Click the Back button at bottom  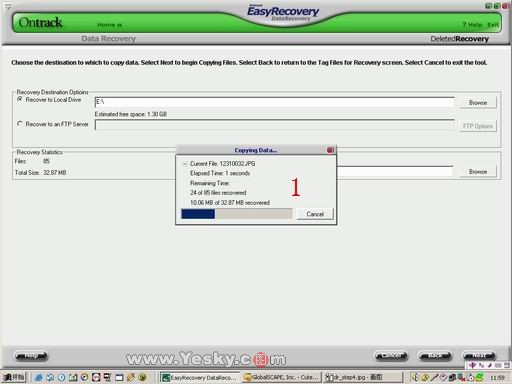[435, 356]
